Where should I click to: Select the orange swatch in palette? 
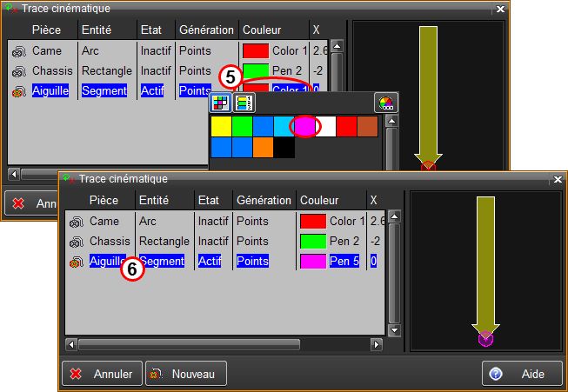(x=264, y=148)
